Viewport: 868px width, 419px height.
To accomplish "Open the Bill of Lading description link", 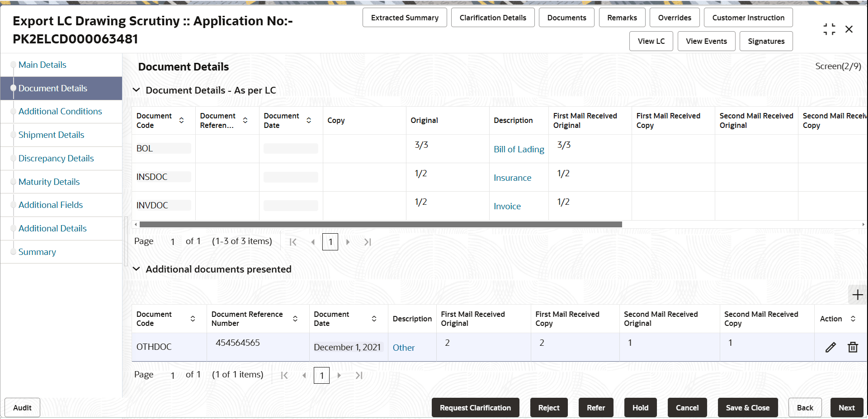I will (519, 149).
